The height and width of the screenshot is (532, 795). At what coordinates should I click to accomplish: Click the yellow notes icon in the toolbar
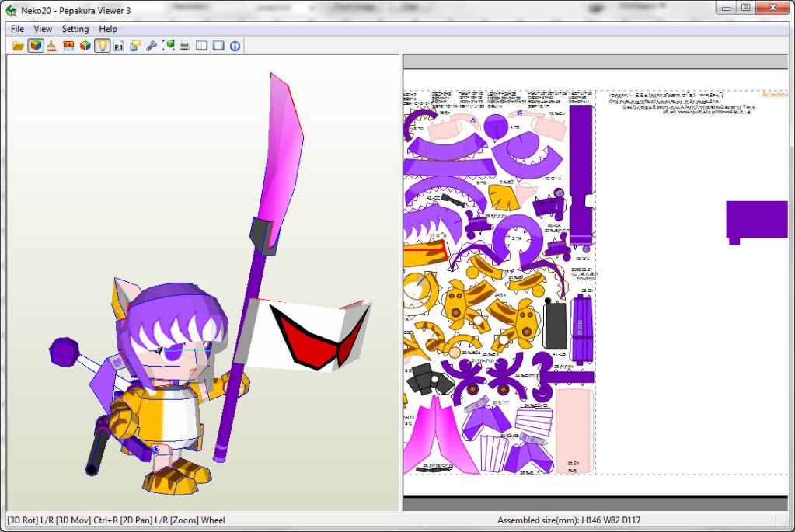[x=135, y=46]
